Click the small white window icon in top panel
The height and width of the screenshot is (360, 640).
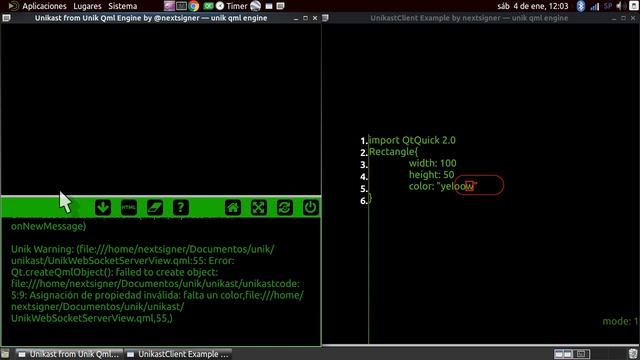(269, 6)
